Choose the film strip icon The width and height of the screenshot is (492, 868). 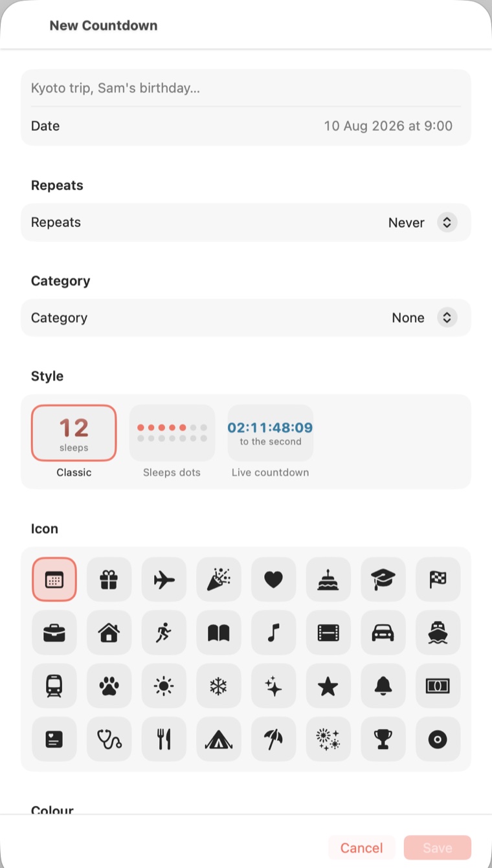pos(328,633)
